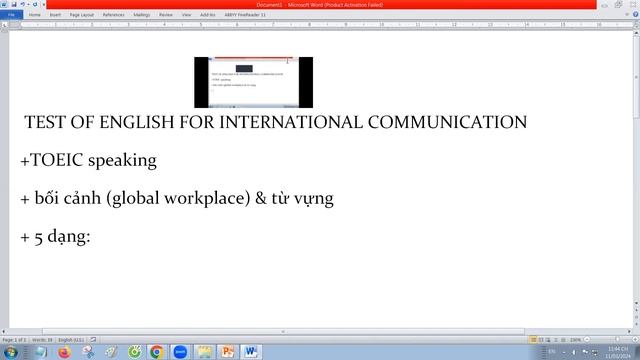Image resolution: width=640 pixels, height=360 pixels.
Task: Click the Next Page double-arrow button
Action: (636, 323)
